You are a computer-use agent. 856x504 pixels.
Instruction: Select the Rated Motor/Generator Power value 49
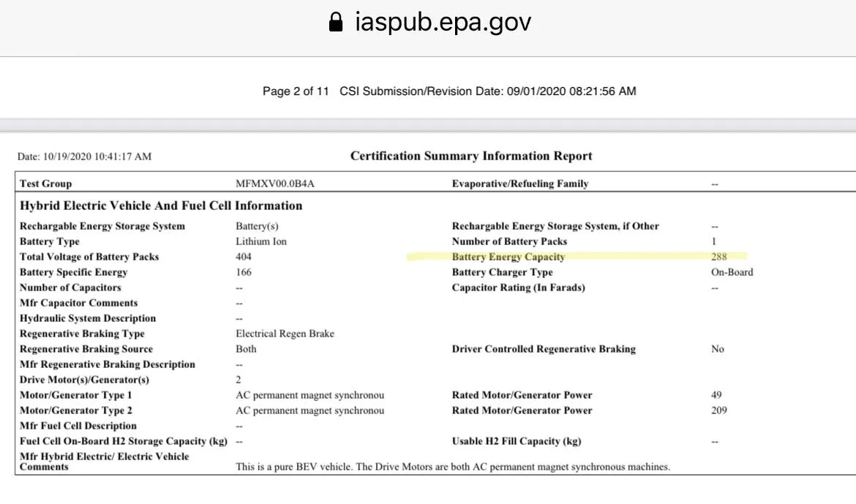(x=716, y=395)
